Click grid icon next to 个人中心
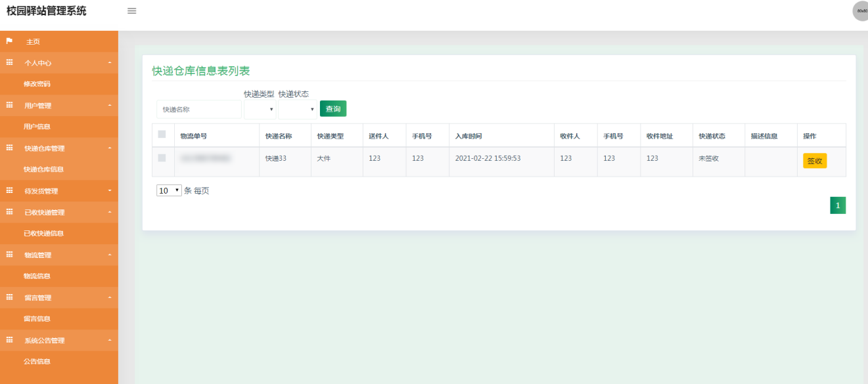Screen dimensions: 868x384 click(x=9, y=62)
